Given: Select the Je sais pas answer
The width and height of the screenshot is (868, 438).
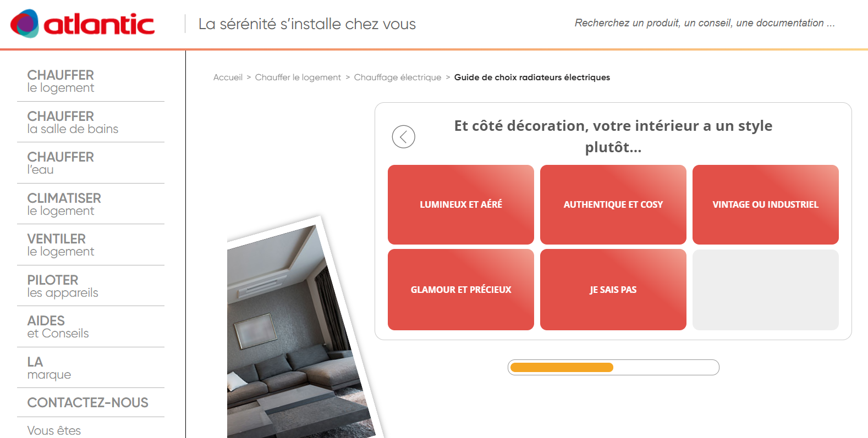Looking at the screenshot, I should (613, 290).
